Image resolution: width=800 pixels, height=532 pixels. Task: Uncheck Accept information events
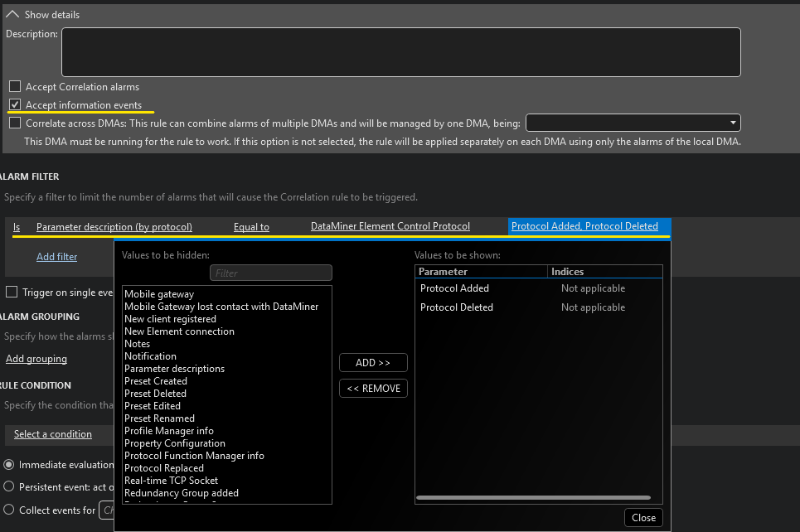click(15, 105)
